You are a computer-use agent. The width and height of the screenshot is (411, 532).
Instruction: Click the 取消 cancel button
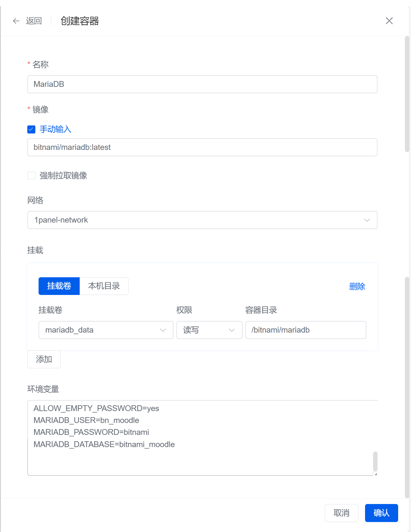tap(342, 513)
